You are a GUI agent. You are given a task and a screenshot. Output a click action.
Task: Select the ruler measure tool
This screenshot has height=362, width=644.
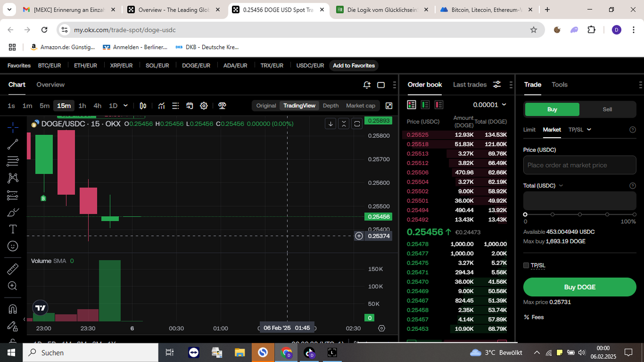(13, 269)
